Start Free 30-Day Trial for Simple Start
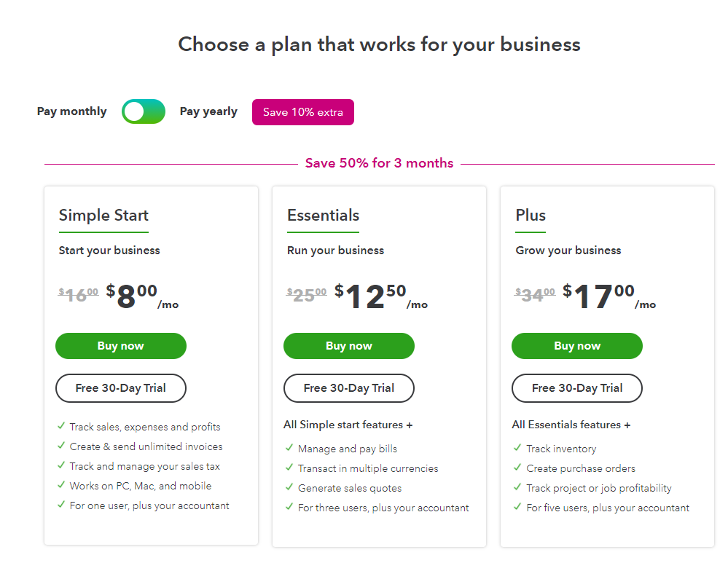The image size is (728, 563). click(x=121, y=388)
